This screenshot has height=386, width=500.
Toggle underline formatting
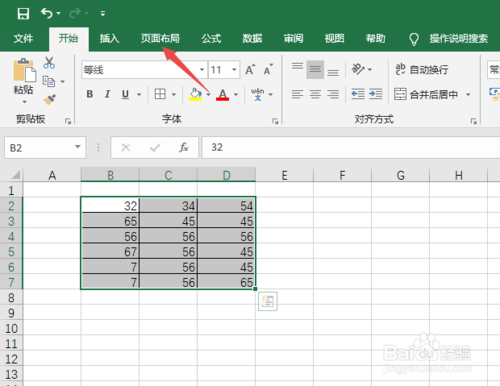click(125, 94)
